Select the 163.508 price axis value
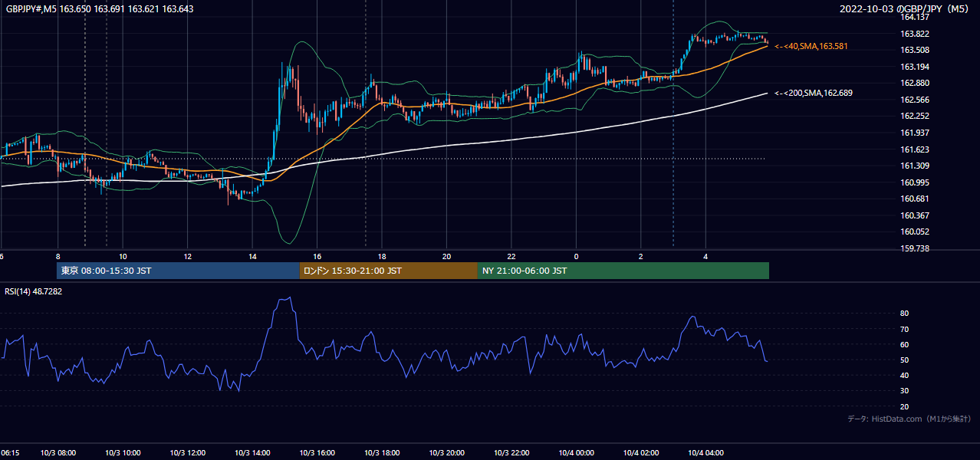Screen dimensions: 980x460 pos(914,50)
